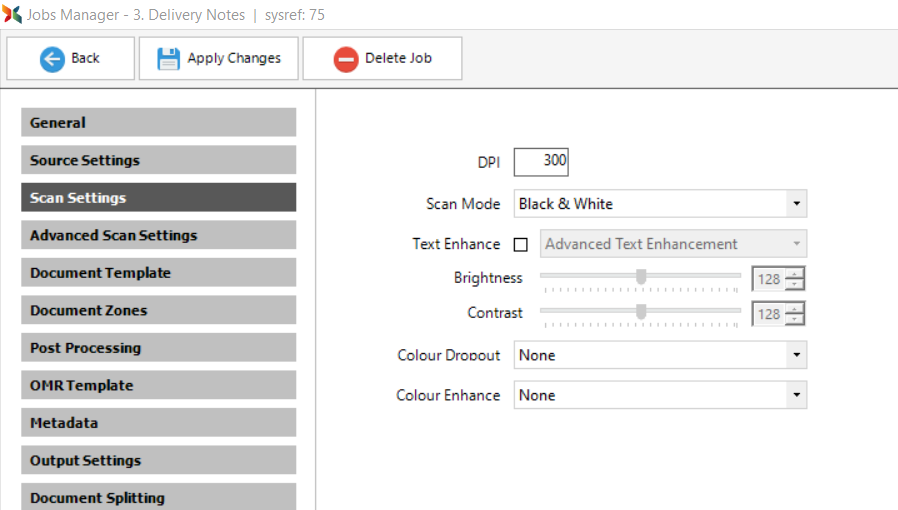
Task: Open the Colour Enhance dropdown
Action: (x=660, y=395)
